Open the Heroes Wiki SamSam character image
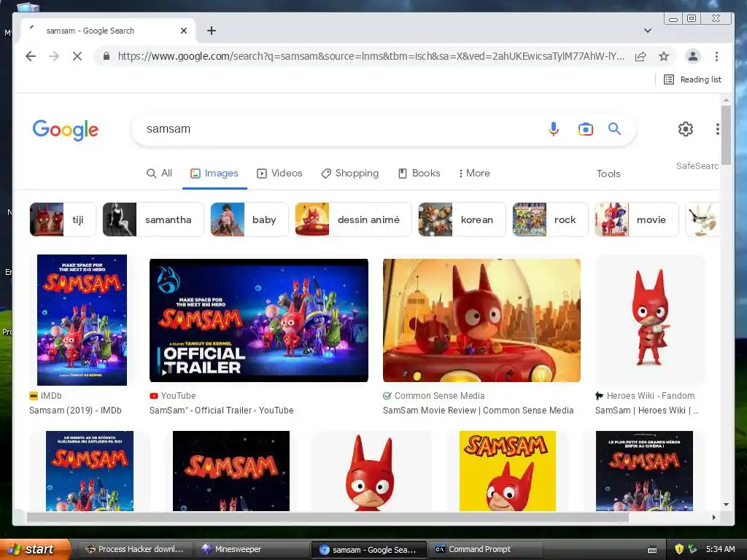747x560 pixels. point(650,320)
